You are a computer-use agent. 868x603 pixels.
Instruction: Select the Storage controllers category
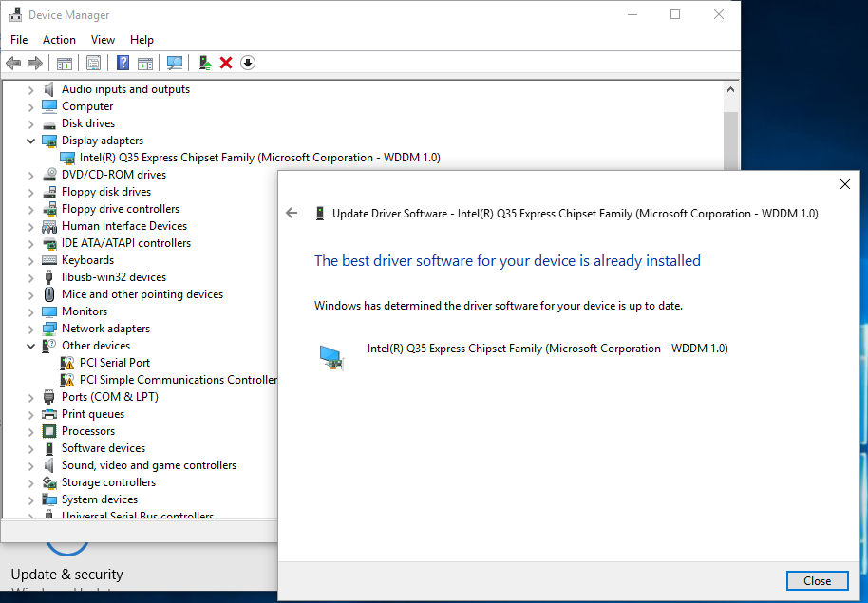[108, 482]
